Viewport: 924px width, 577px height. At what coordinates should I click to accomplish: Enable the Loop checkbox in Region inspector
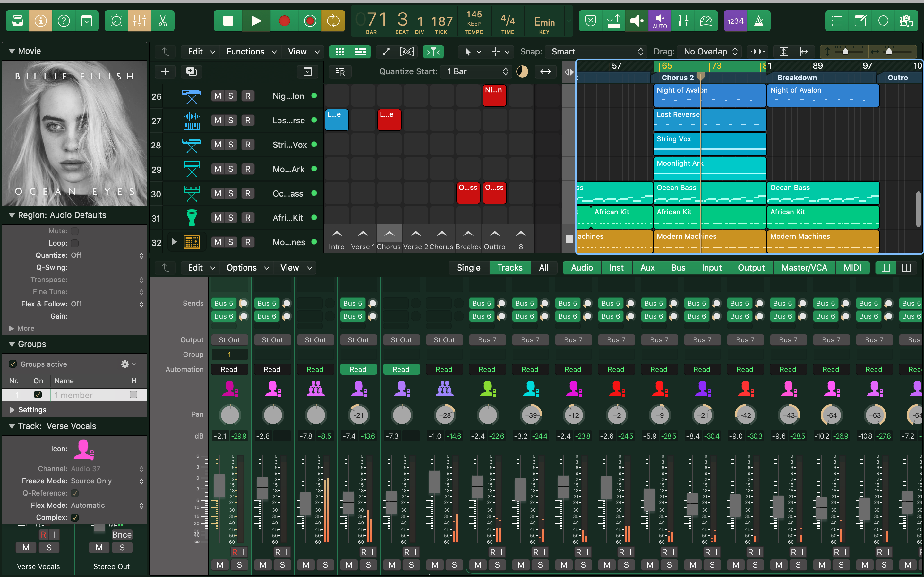click(75, 243)
